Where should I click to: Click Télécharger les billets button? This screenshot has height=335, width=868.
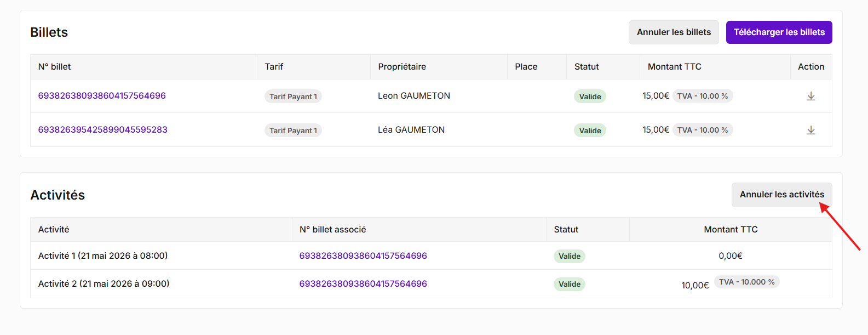click(779, 32)
